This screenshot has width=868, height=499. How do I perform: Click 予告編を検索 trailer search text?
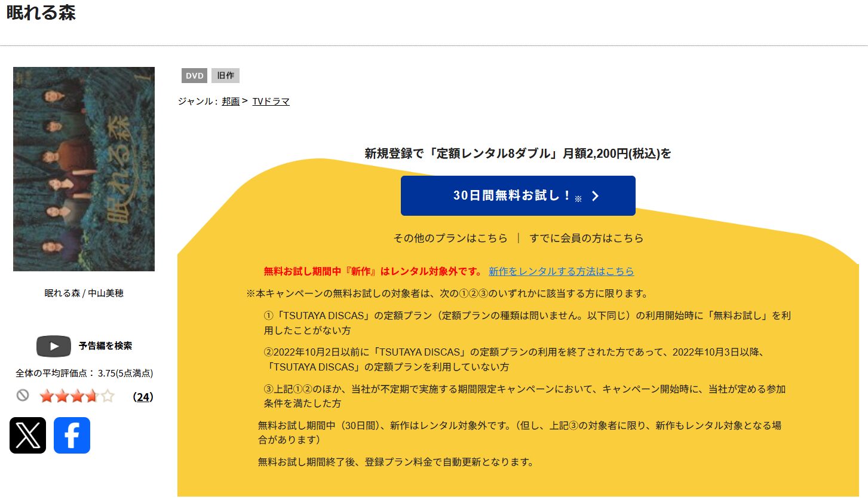pyautogui.click(x=105, y=346)
